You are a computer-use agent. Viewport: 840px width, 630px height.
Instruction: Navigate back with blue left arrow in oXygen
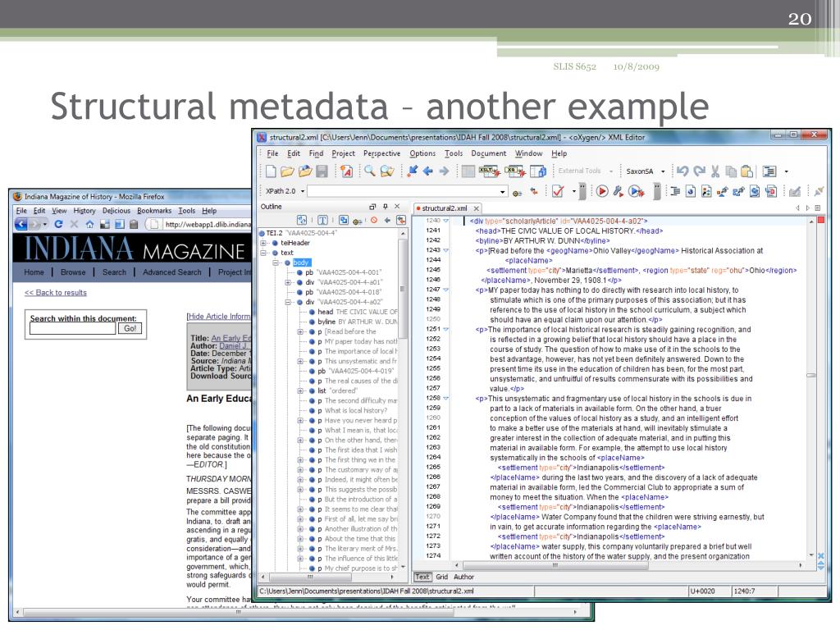[428, 171]
